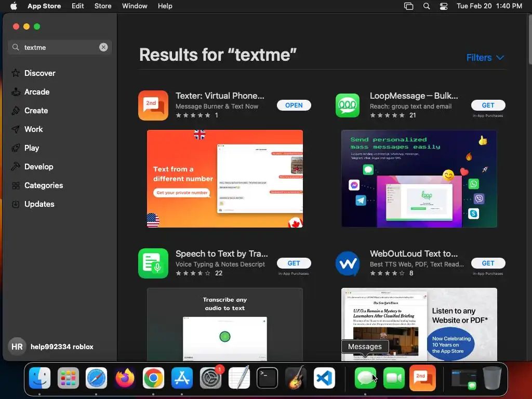Click GET for Speech to Text
This screenshot has width=532, height=399.
294,263
